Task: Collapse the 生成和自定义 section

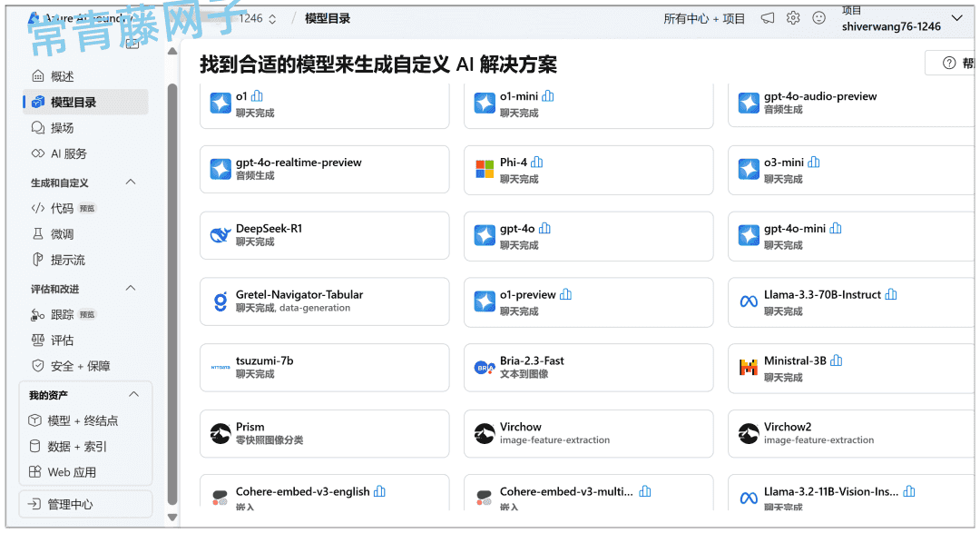Action: [x=131, y=182]
